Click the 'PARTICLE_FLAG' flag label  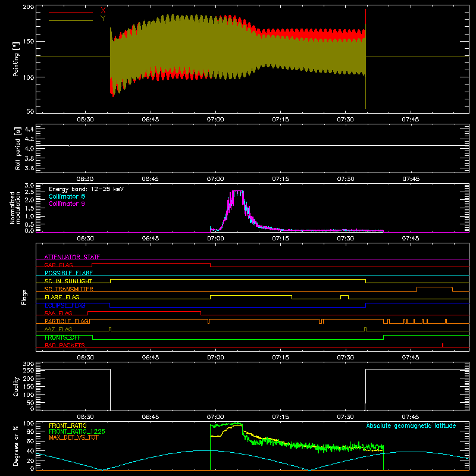pos(67,321)
